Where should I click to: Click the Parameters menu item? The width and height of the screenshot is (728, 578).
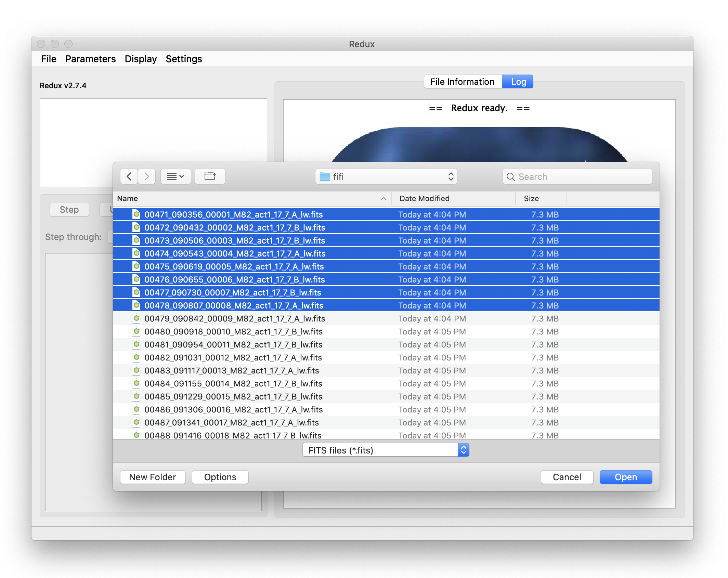pos(91,58)
